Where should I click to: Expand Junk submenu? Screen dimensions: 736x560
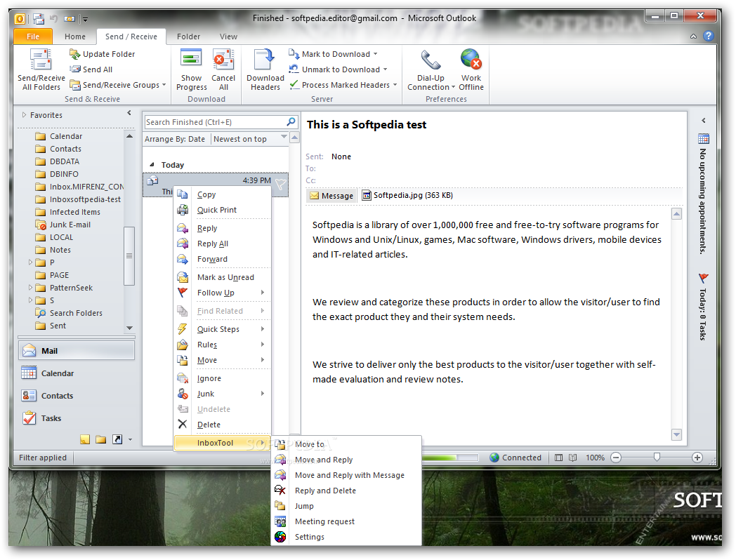point(223,394)
